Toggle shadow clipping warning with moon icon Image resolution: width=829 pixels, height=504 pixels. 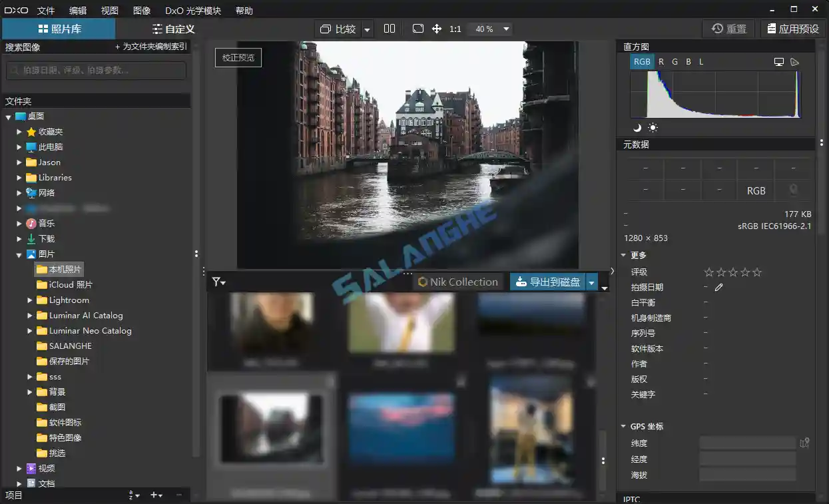(x=637, y=127)
